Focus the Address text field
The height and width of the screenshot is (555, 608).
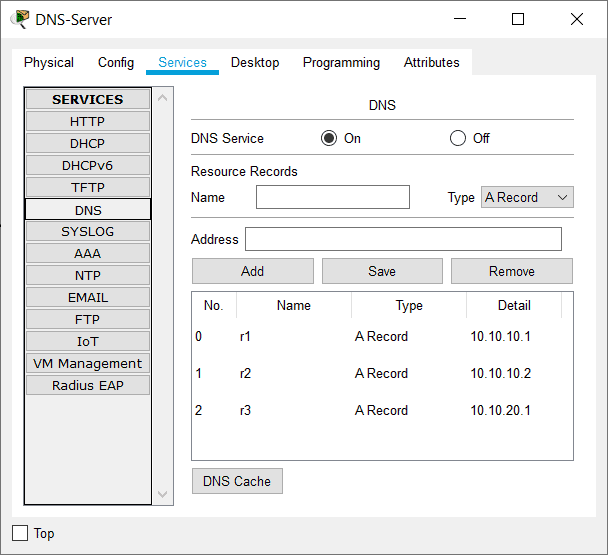coord(403,239)
